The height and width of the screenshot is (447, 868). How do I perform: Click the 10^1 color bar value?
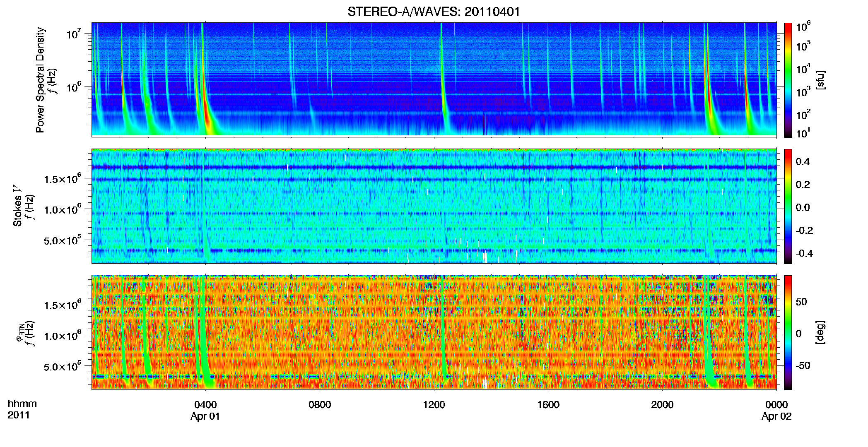click(x=803, y=132)
